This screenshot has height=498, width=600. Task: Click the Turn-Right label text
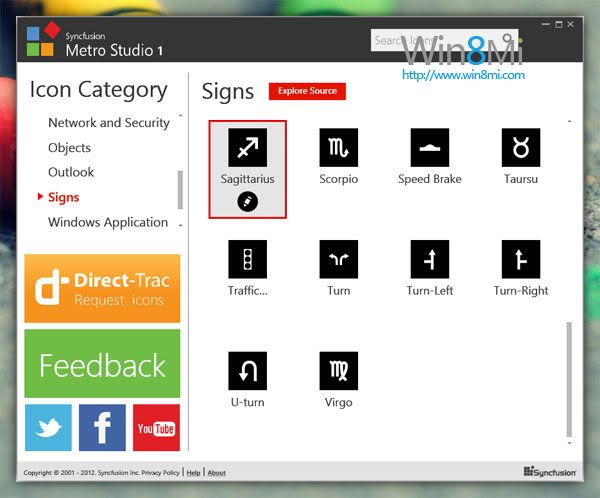coord(521,291)
